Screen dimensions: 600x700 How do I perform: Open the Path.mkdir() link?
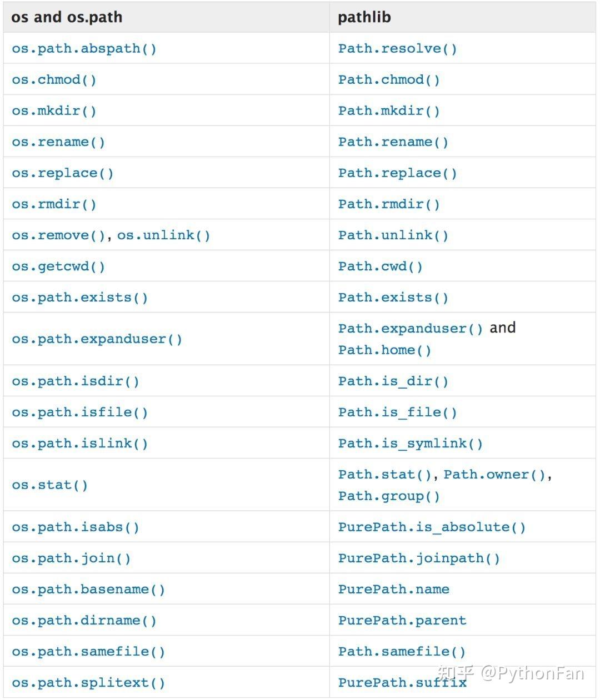[x=389, y=110]
